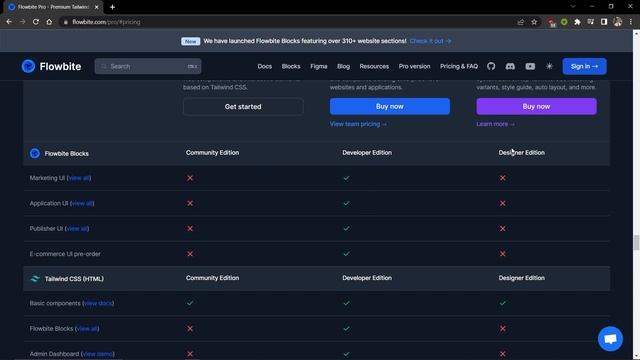Screen dimensions: 640x360
Task: Click the New badge in banner
Action: pos(191,41)
